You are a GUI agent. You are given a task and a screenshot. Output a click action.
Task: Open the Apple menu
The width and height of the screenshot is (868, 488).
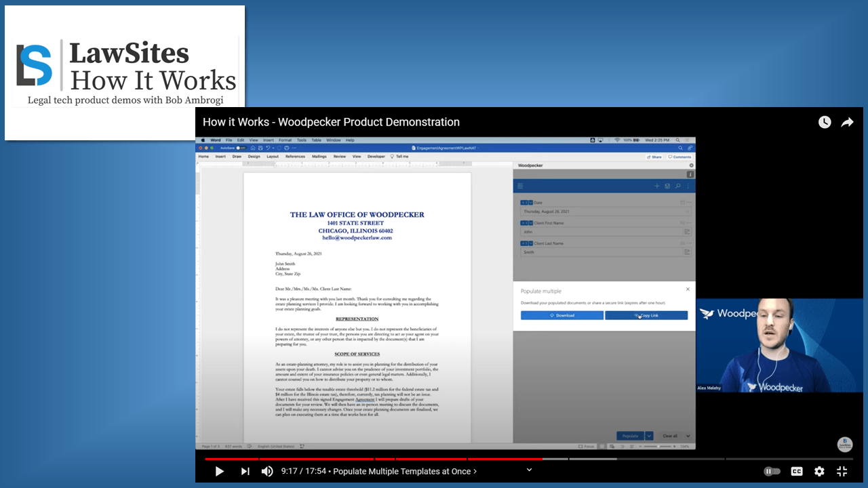pos(203,140)
